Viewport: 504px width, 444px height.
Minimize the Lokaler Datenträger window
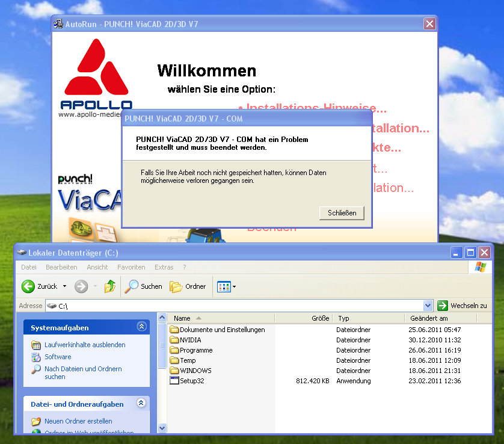click(456, 253)
